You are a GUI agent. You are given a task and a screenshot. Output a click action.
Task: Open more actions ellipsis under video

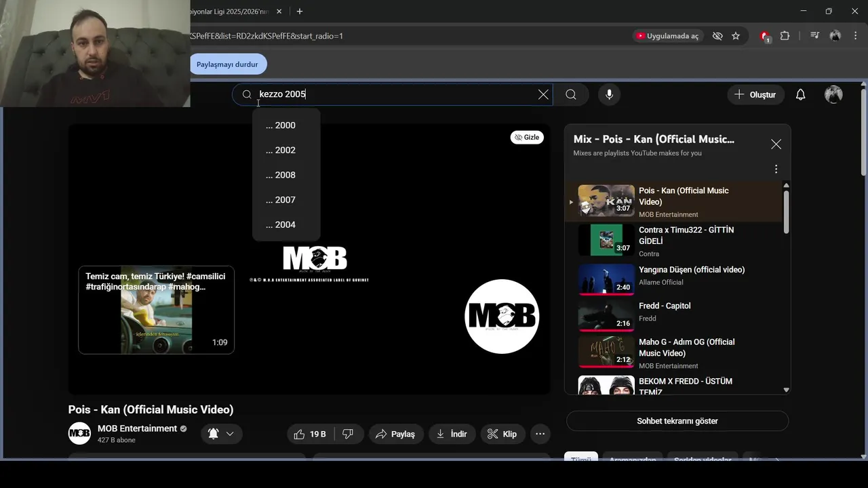540,434
